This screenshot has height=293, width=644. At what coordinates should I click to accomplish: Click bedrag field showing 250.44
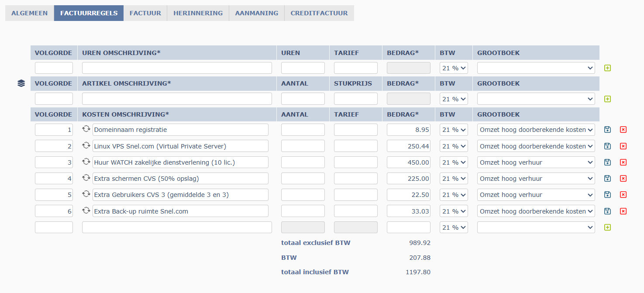click(408, 146)
